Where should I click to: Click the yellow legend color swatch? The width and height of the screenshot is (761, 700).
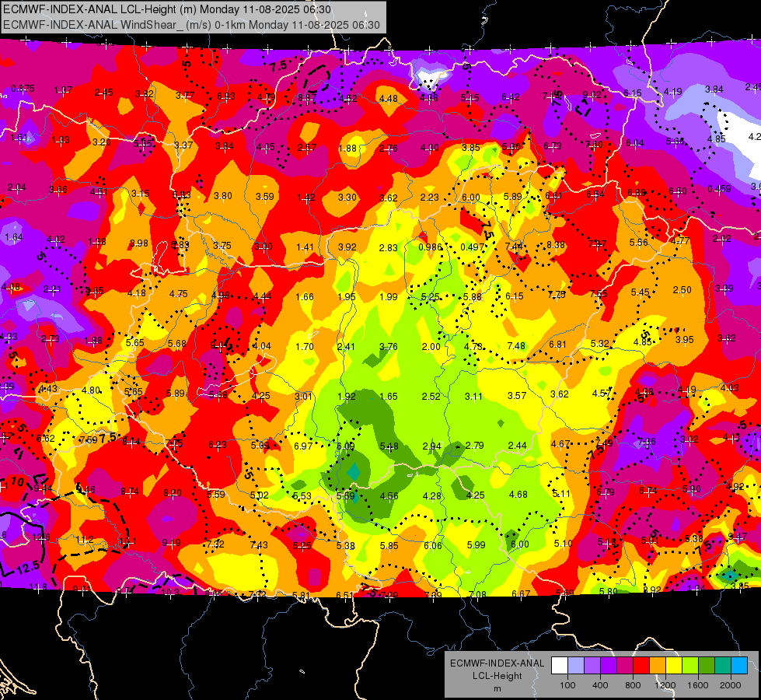click(674, 666)
